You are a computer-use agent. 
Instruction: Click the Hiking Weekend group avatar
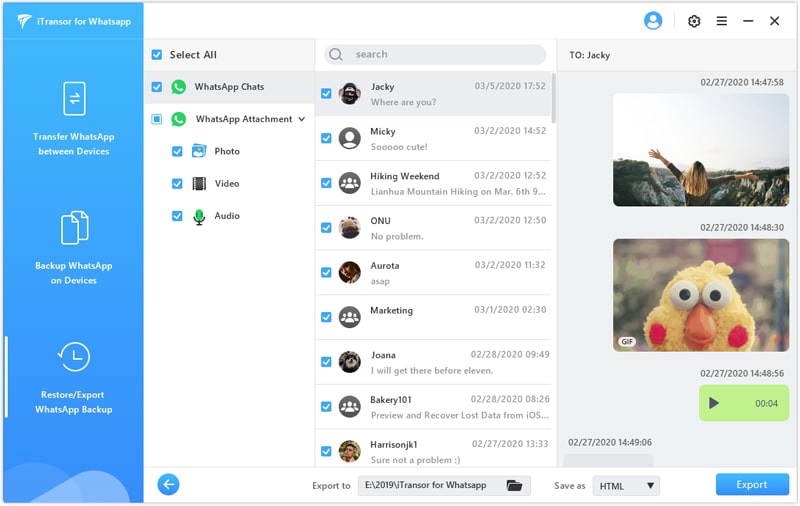click(349, 183)
